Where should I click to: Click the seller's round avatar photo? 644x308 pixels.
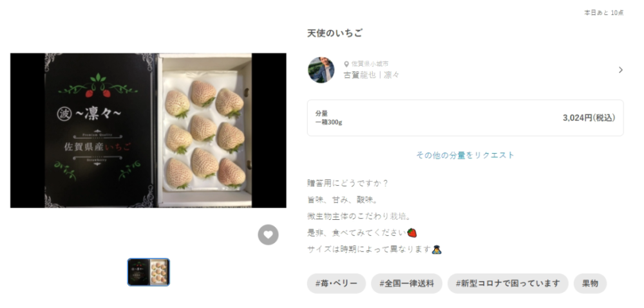point(321,70)
